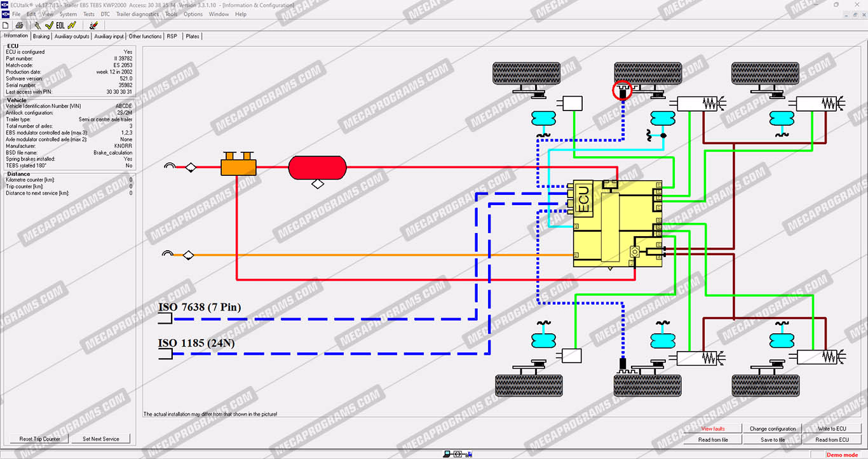This screenshot has height=459, width=868.
Task: Click the VIN value ABCDE
Action: pyautogui.click(x=124, y=106)
